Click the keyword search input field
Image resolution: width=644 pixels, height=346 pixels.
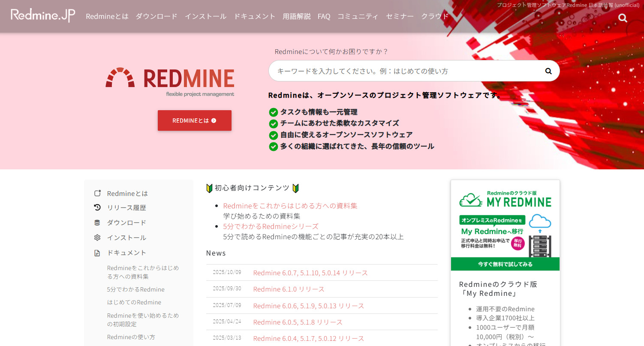point(386,71)
